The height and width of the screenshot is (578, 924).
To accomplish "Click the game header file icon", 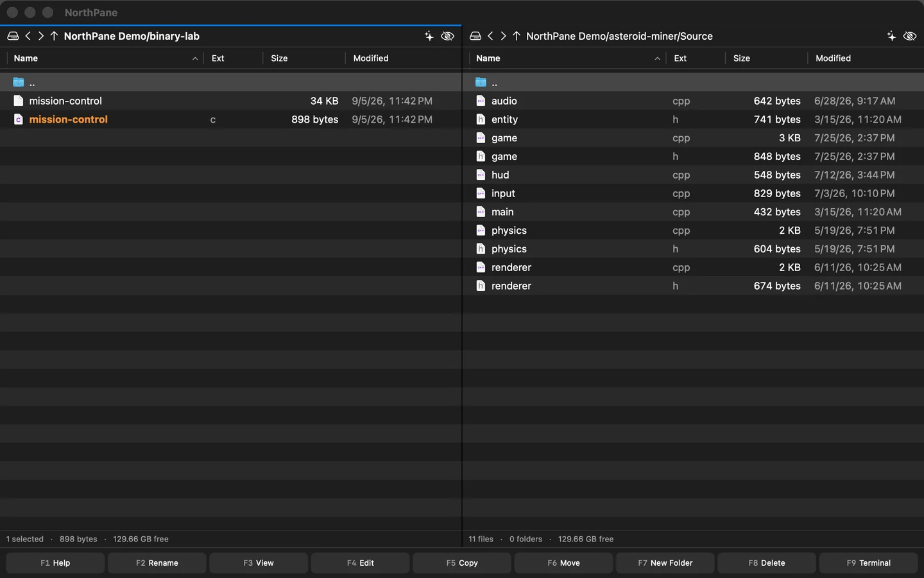I will (x=481, y=156).
